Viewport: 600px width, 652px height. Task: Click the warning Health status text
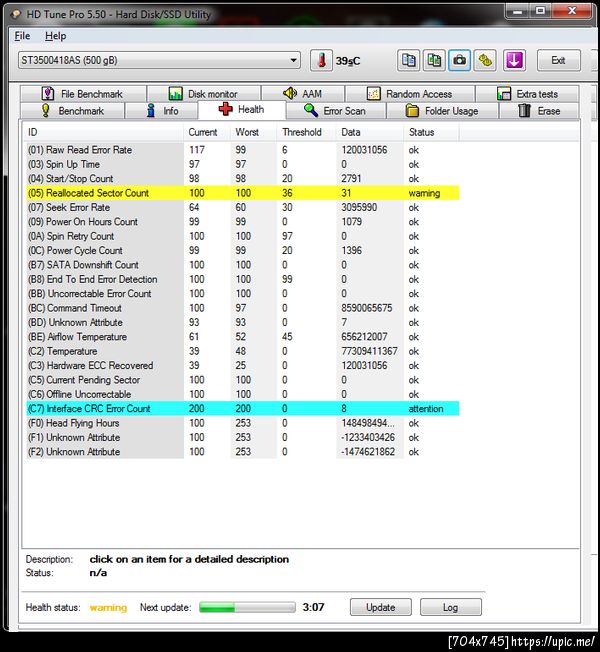tap(108, 608)
